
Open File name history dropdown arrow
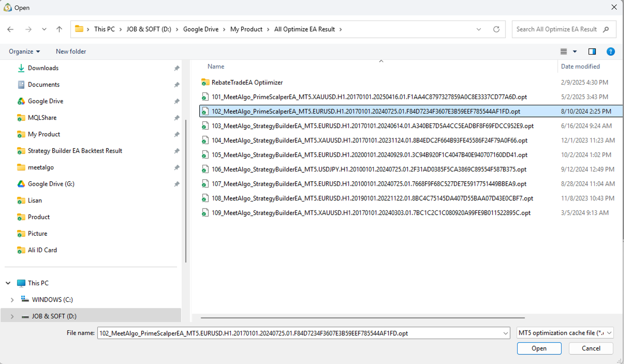point(505,333)
